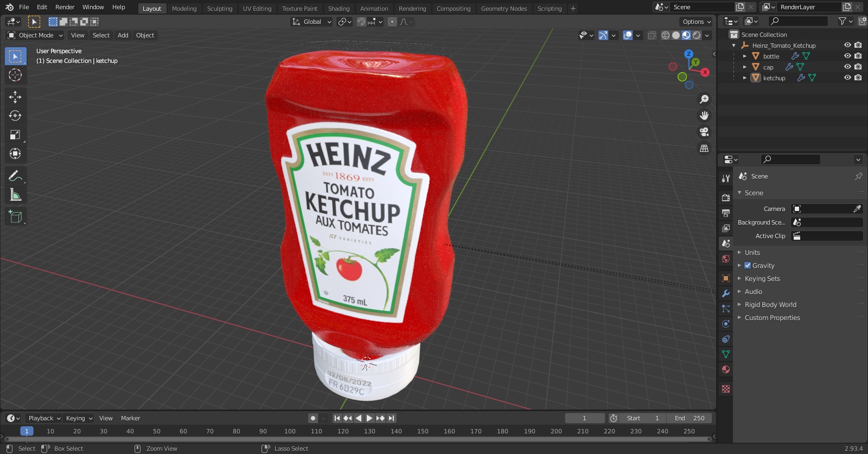This screenshot has height=454, width=868.
Task: Open Global transform orientation dropdown
Action: [311, 22]
